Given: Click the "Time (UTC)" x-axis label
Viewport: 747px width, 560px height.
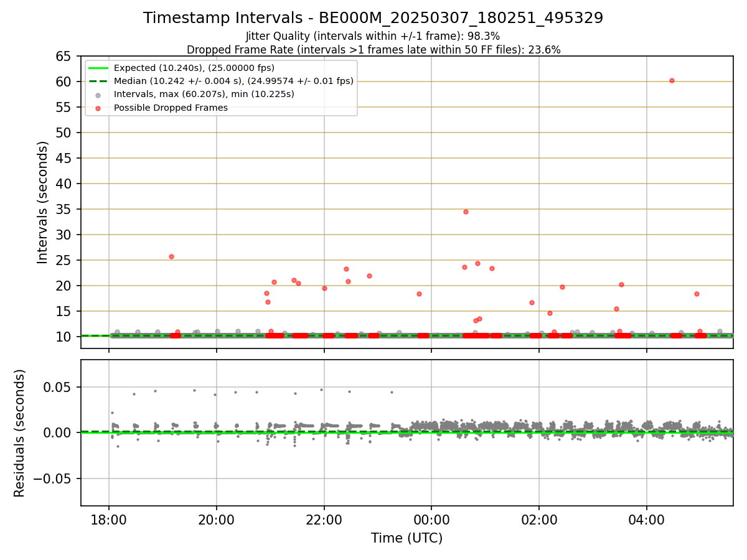Looking at the screenshot, I should [x=406, y=538].
